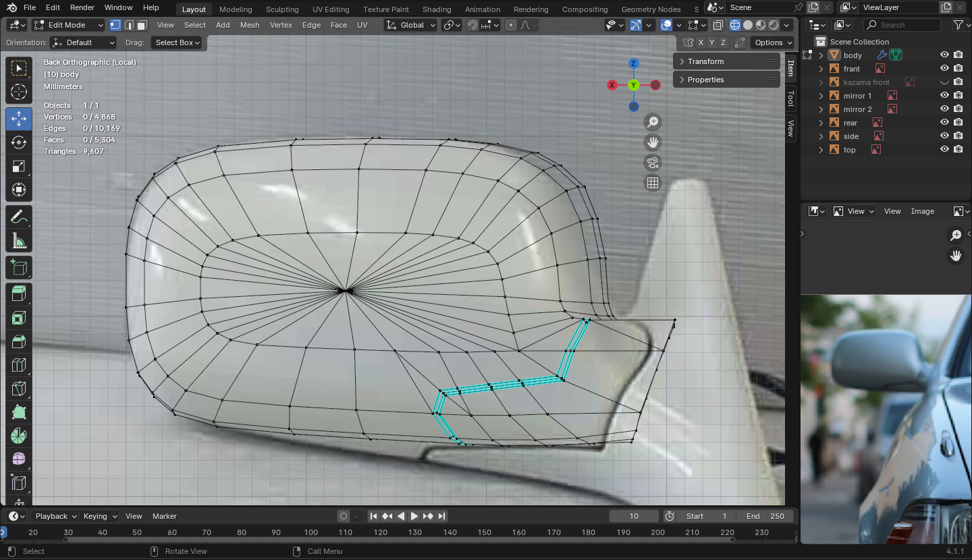Enable face select mode
This screenshot has width=972, height=560.
coord(142,25)
